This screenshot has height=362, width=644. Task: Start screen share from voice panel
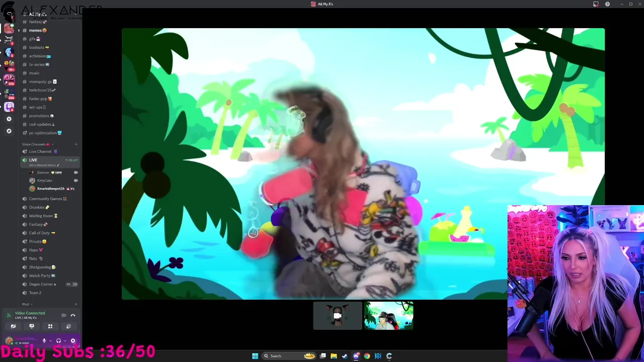coord(32,326)
